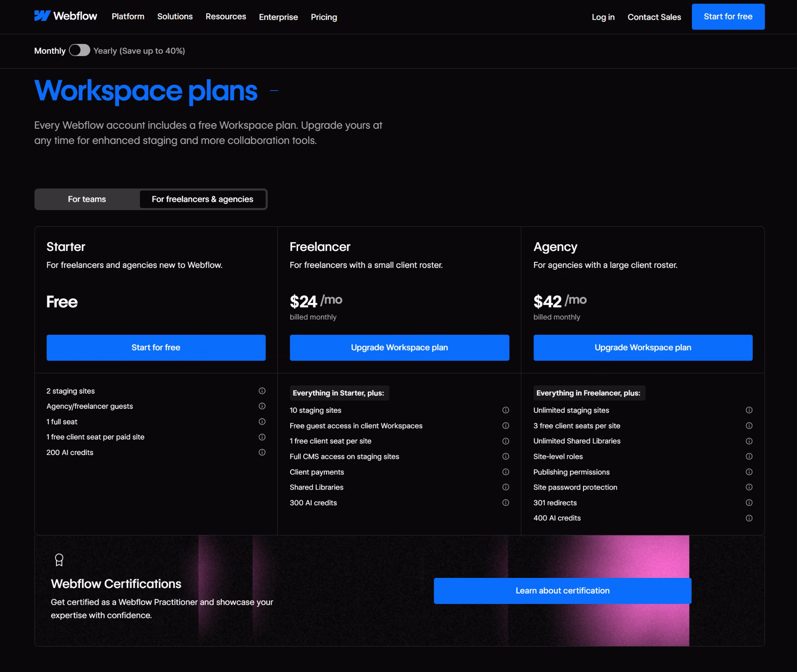The image size is (797, 672).
Task: Open the Webflow logo home link
Action: pyautogui.click(x=65, y=16)
